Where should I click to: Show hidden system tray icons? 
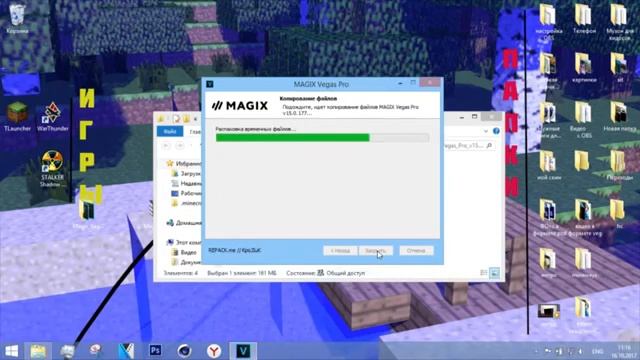[x=536, y=351]
